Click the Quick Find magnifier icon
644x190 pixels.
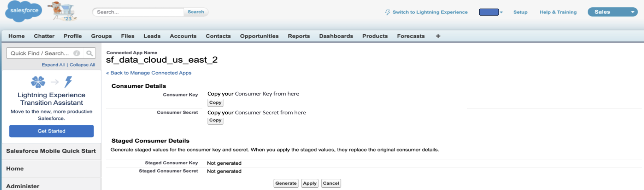coord(89,53)
